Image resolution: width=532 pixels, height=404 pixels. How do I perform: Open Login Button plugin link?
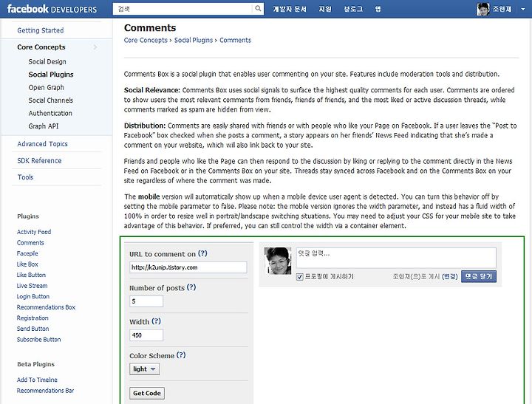point(33,296)
